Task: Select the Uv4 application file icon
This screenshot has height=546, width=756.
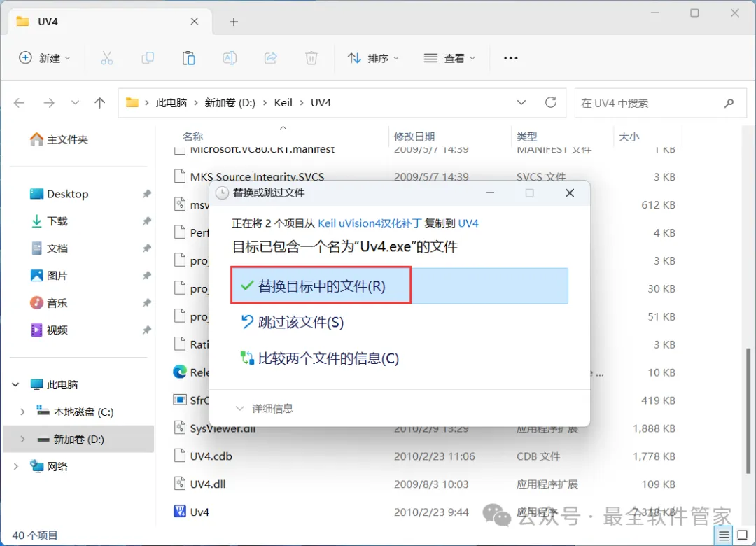Action: click(180, 511)
